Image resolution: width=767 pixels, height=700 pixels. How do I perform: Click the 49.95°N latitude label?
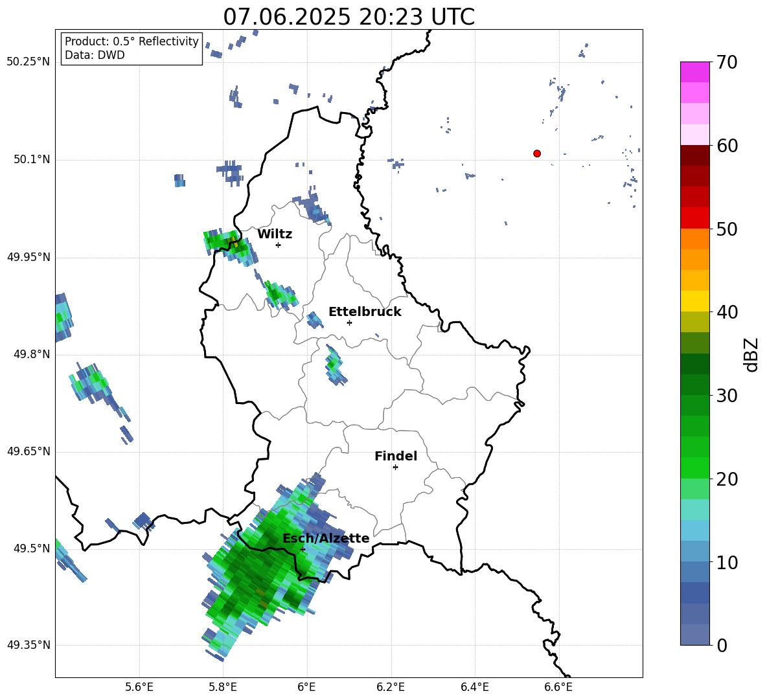[29, 257]
